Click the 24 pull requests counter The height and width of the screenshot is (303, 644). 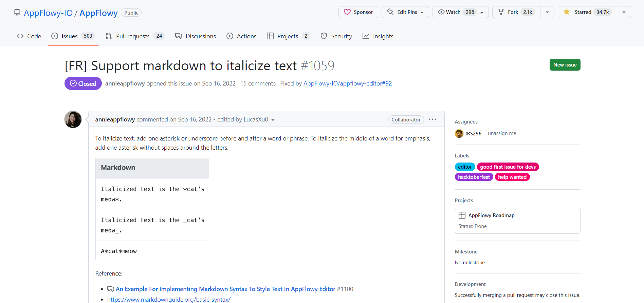pos(159,36)
